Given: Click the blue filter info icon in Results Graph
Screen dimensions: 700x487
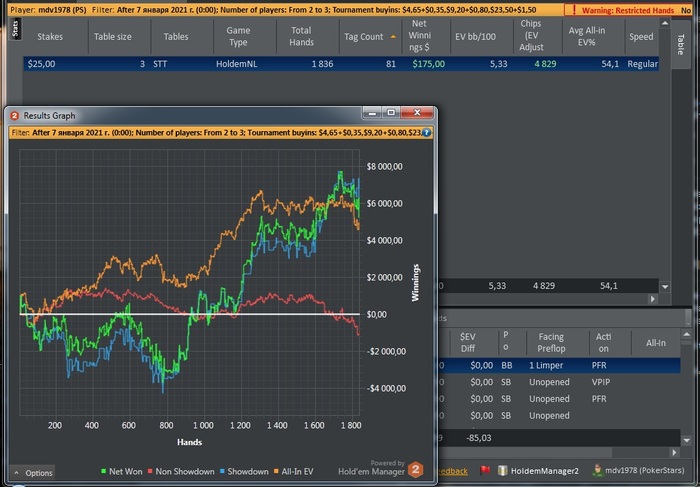Looking at the screenshot, I should pos(426,133).
